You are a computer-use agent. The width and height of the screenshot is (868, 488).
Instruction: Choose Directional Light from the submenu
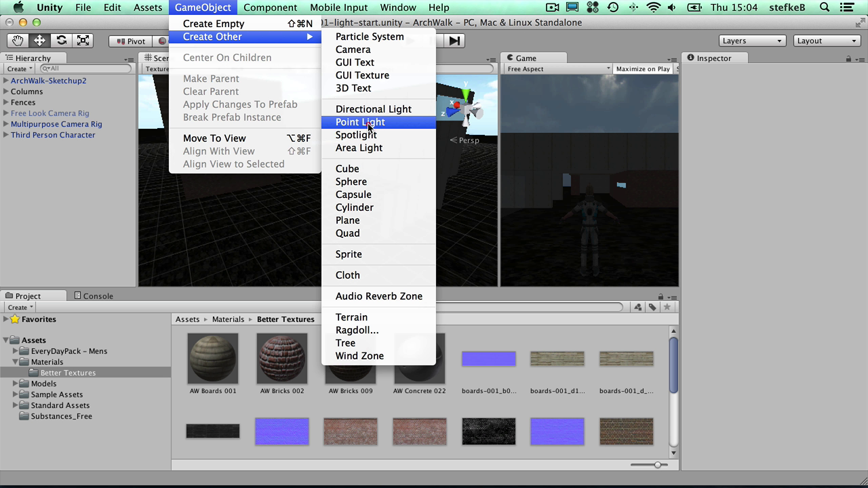(378, 109)
